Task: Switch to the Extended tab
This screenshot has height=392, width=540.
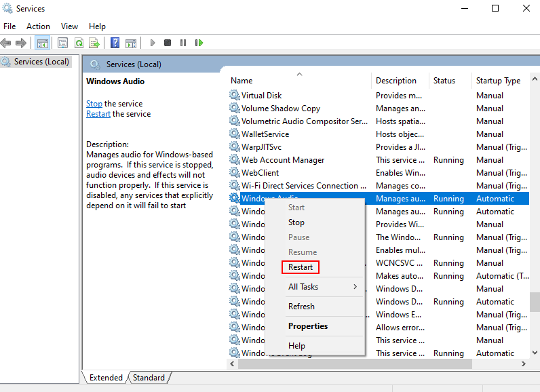Action: pyautogui.click(x=106, y=378)
